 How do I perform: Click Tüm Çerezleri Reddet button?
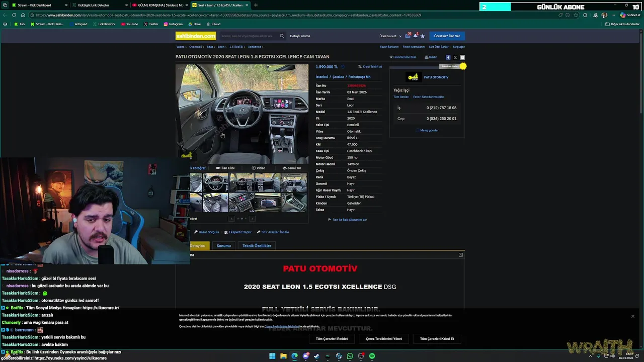332,339
